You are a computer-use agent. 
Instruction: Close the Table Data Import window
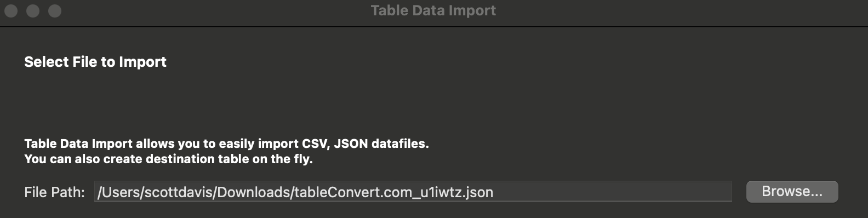click(x=11, y=10)
